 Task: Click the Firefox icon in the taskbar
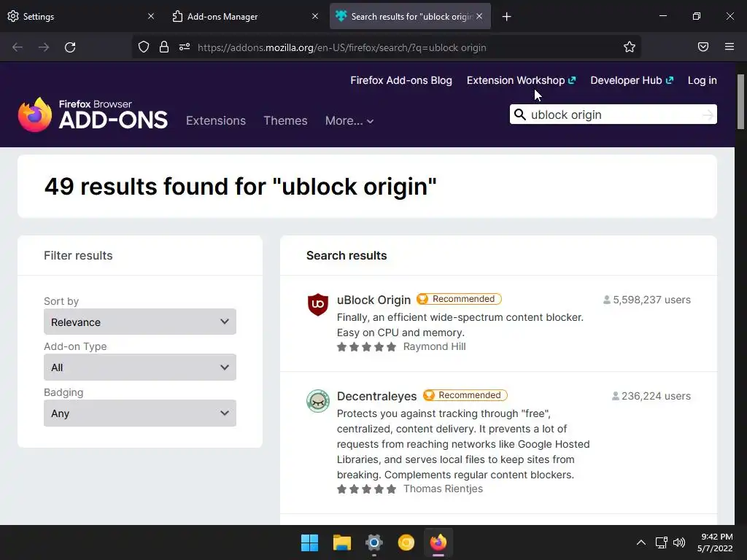(x=438, y=542)
